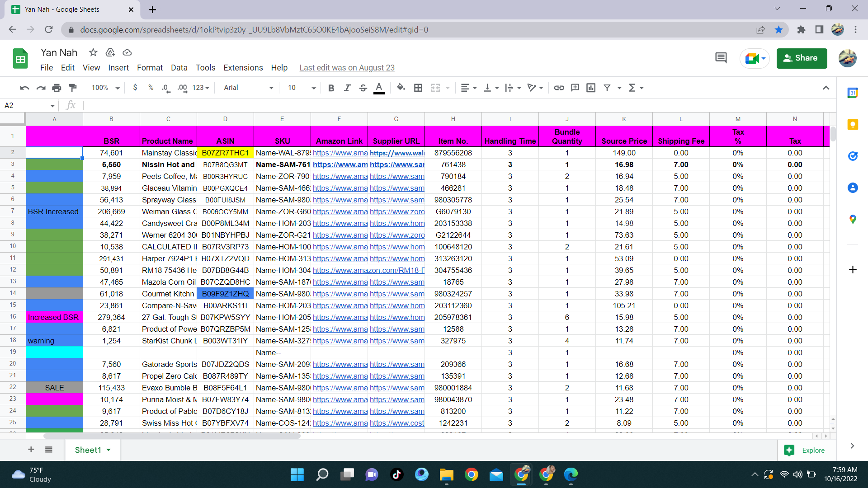Click the Name box showing A2

click(29, 106)
